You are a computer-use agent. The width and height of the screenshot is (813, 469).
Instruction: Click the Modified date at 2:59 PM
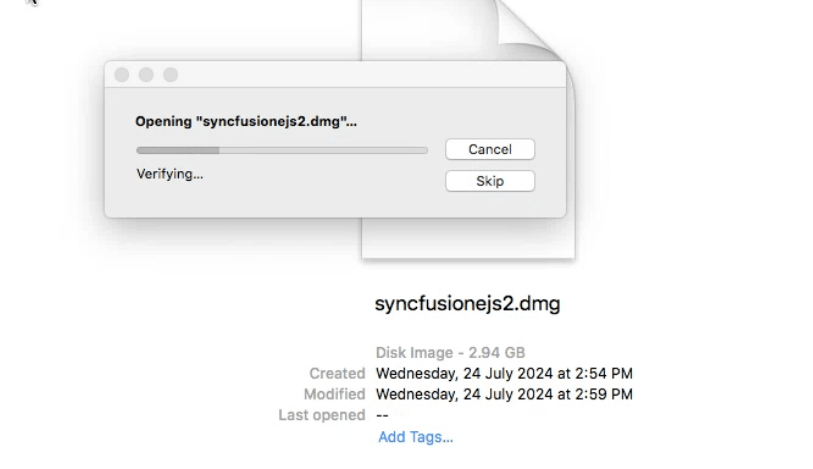[x=504, y=394]
